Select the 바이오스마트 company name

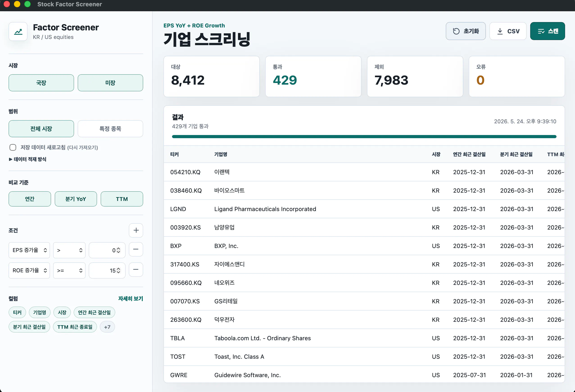tap(229, 191)
